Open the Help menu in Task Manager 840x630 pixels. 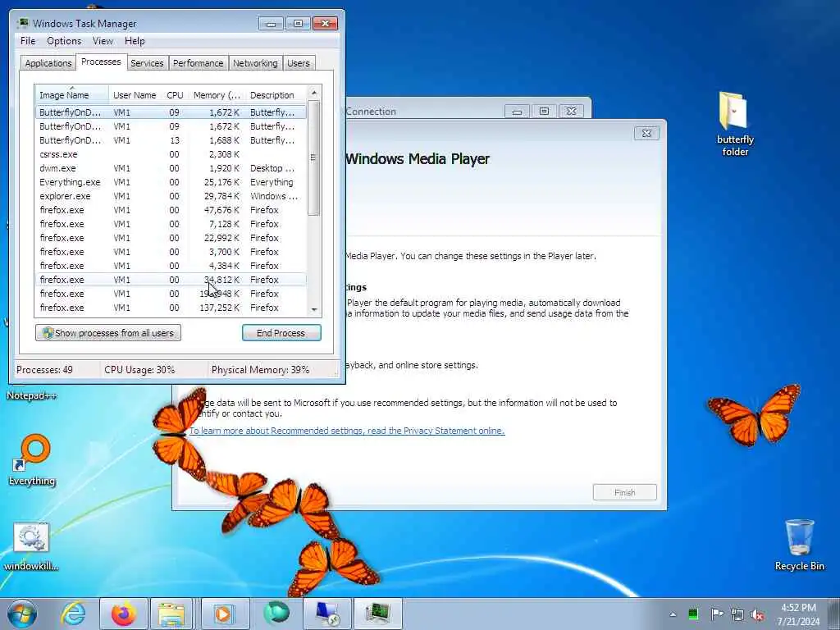pos(135,41)
